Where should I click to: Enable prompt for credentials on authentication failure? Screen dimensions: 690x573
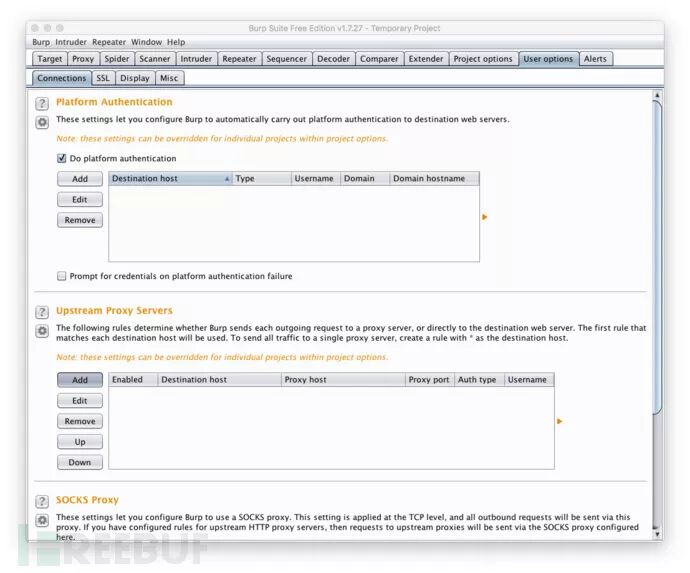click(x=62, y=276)
